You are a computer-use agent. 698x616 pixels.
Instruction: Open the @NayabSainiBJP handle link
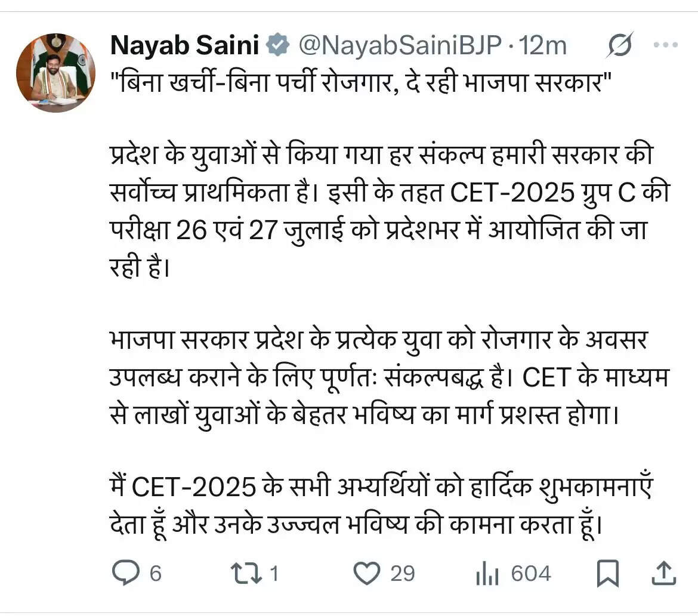pos(400,46)
